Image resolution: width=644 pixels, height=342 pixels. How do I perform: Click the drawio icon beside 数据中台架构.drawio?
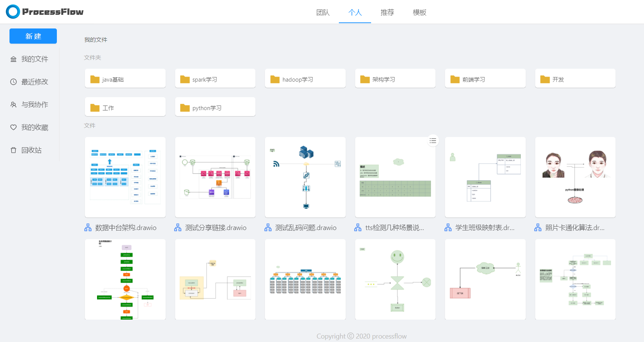[x=88, y=227]
